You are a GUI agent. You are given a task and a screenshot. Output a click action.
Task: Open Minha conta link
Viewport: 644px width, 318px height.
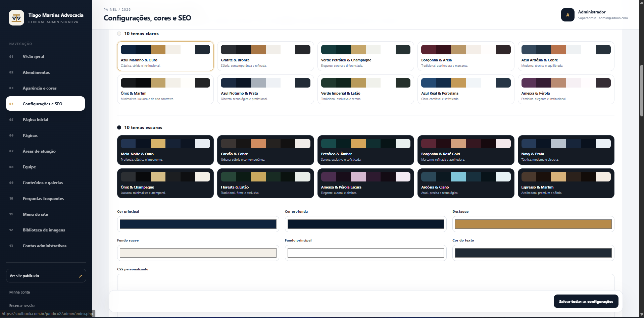pos(19,293)
